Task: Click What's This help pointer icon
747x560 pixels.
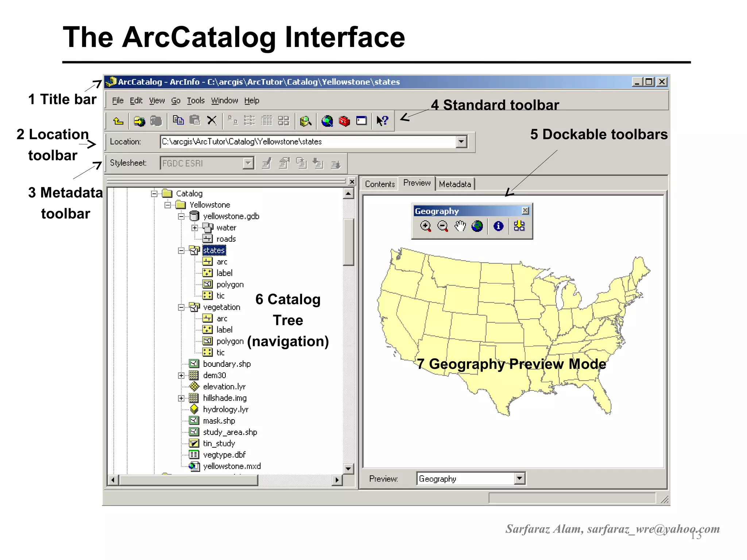Action: click(x=382, y=121)
